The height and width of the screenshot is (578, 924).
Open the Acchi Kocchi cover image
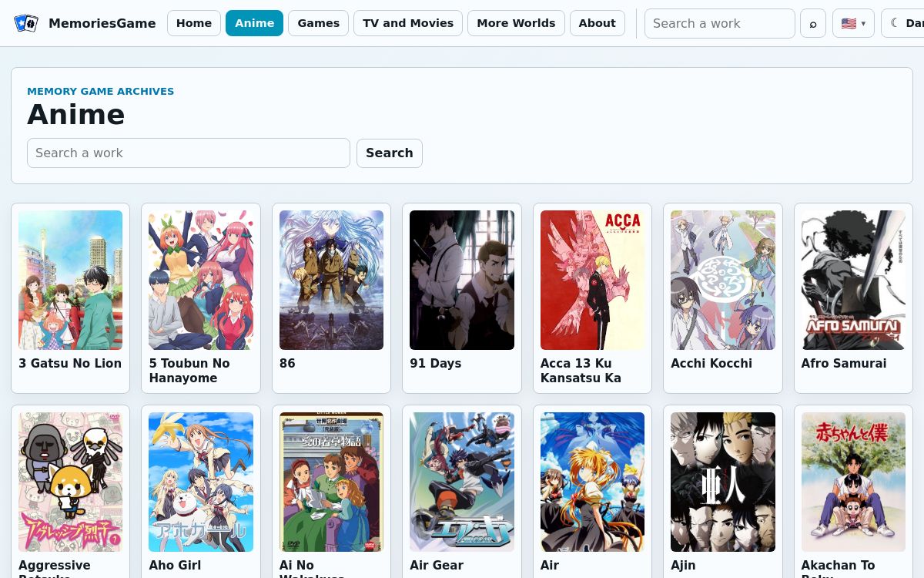(723, 280)
